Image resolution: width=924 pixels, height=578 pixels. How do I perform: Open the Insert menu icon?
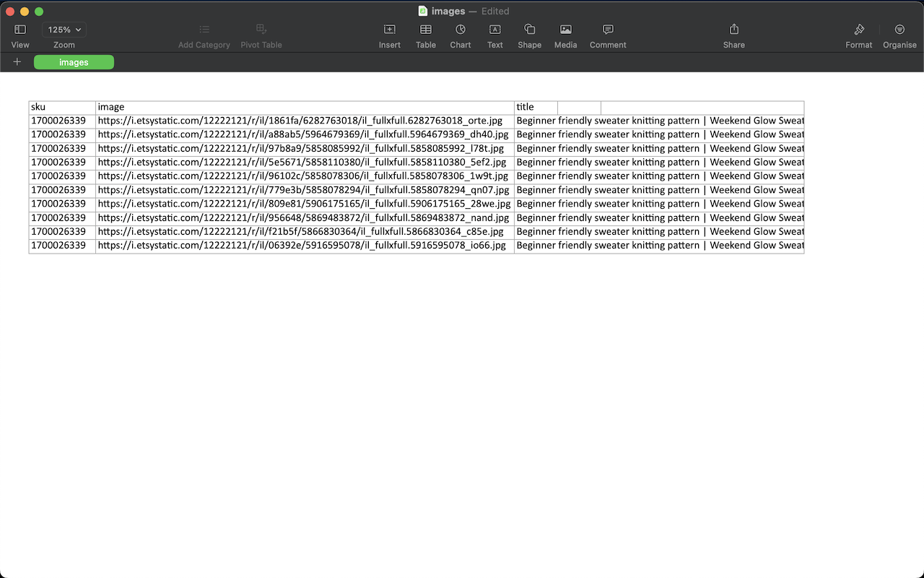(x=390, y=30)
